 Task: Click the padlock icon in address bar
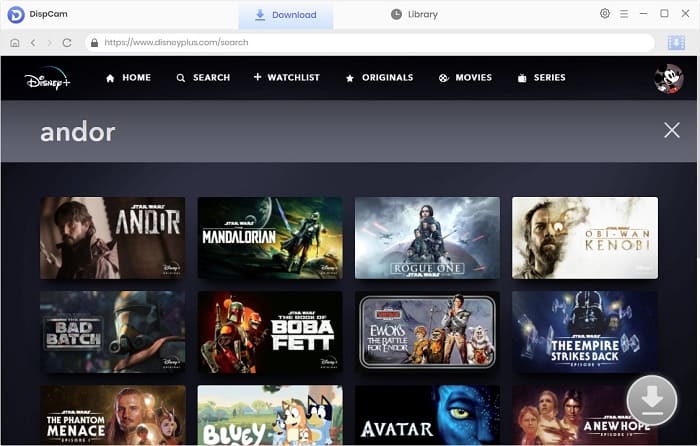(94, 42)
